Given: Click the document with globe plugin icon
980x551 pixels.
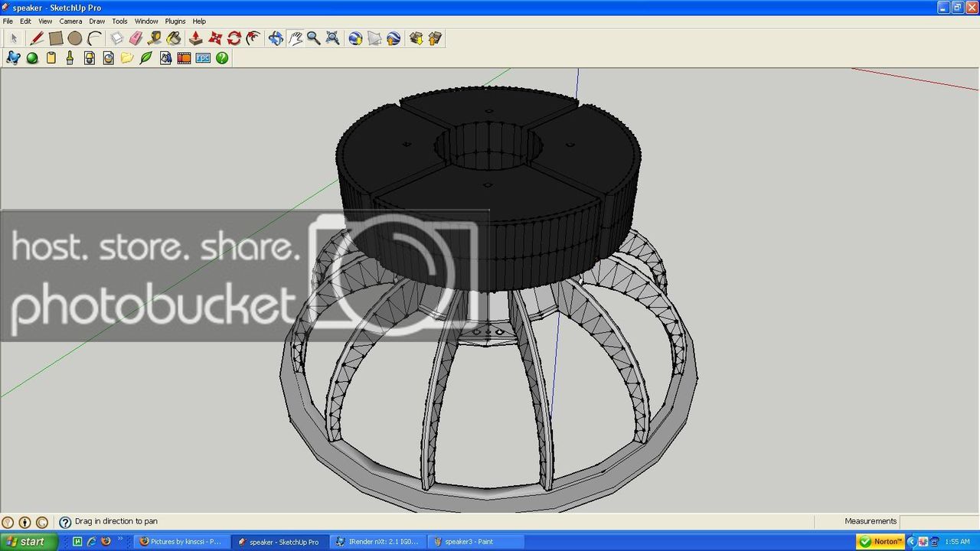Looking at the screenshot, I should coord(108,57).
